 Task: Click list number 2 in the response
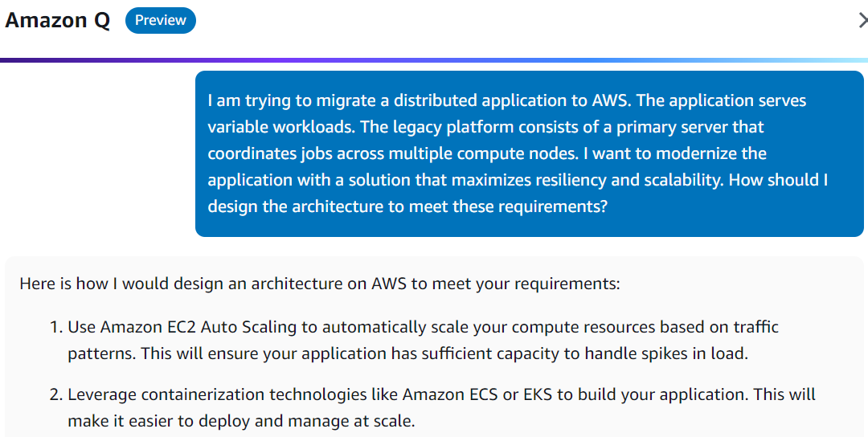coord(55,394)
